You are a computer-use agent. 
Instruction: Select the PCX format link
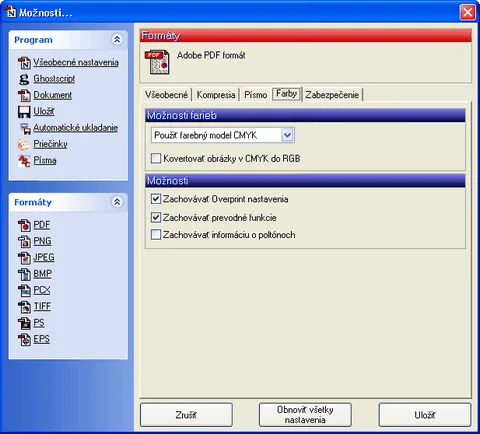coord(42,290)
